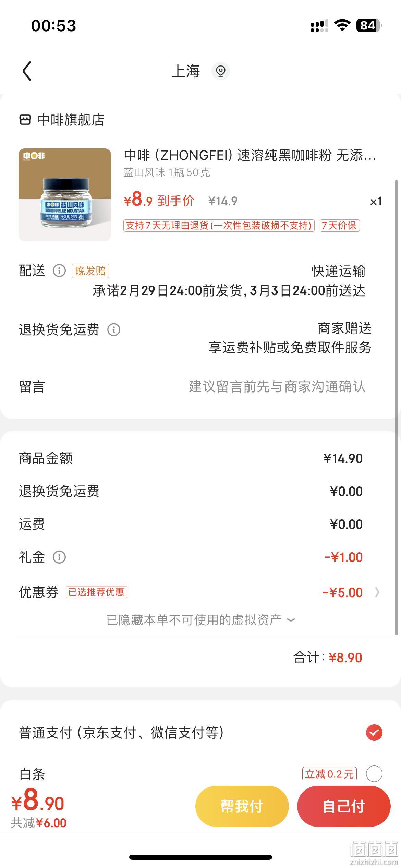The height and width of the screenshot is (868, 401).
Task: Open the info icon beside 退换货免运费
Action: pos(114,330)
